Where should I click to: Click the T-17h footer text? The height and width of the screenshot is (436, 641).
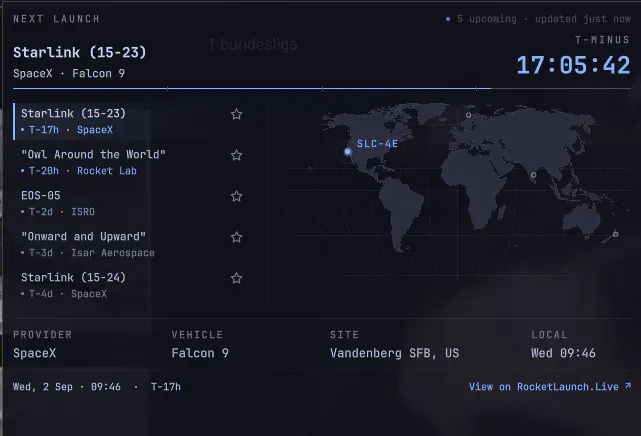166,387
